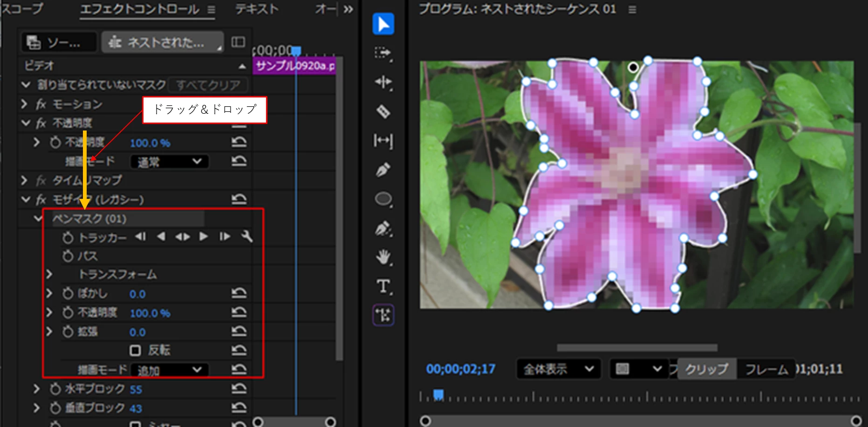This screenshot has width=868, height=427.
Task: Open the エフェクトコントロール panel menu
Action: pyautogui.click(x=211, y=9)
